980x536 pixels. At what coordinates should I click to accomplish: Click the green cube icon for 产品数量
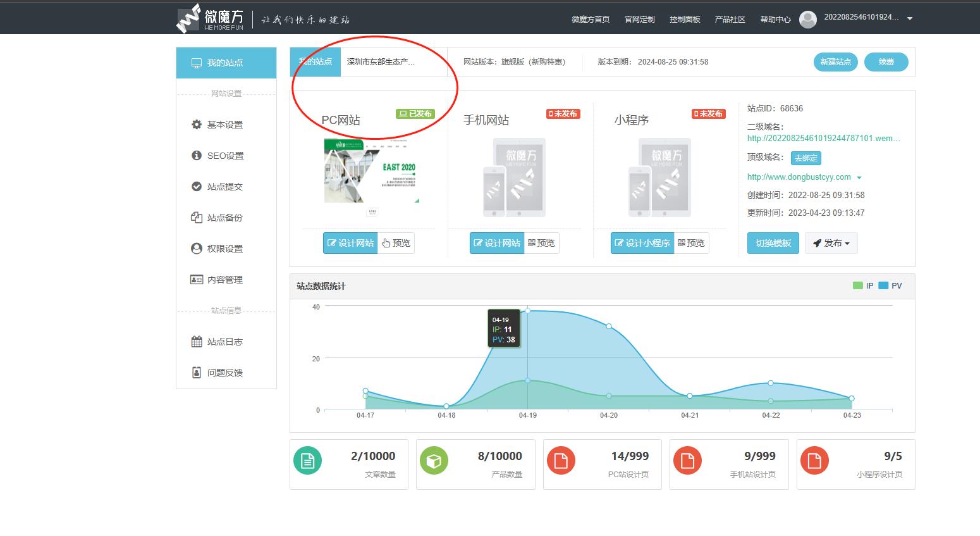tap(434, 461)
